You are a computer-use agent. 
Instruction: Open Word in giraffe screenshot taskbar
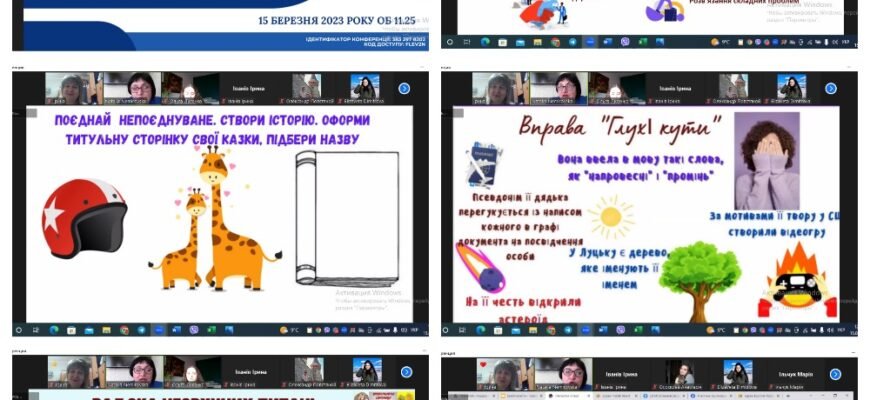tap(176, 330)
